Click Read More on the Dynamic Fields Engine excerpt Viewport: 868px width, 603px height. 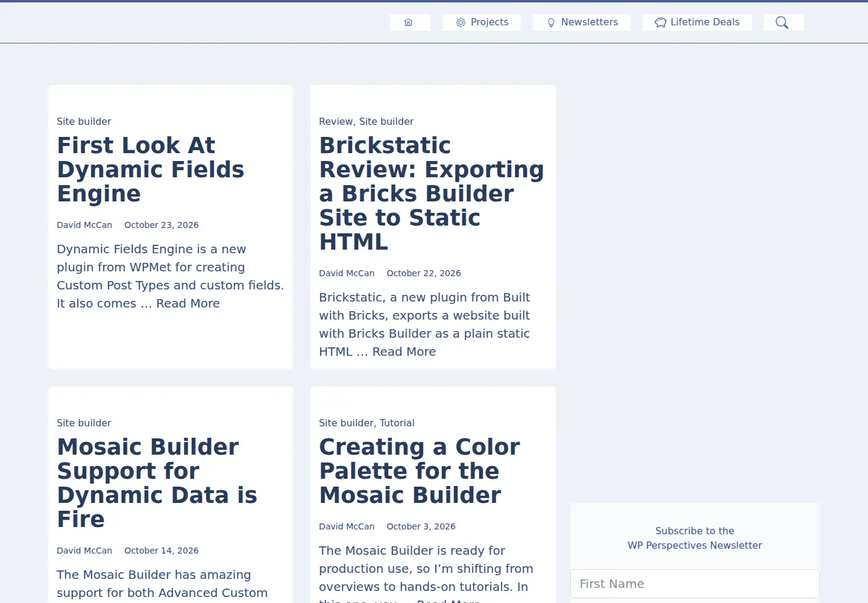(x=188, y=303)
